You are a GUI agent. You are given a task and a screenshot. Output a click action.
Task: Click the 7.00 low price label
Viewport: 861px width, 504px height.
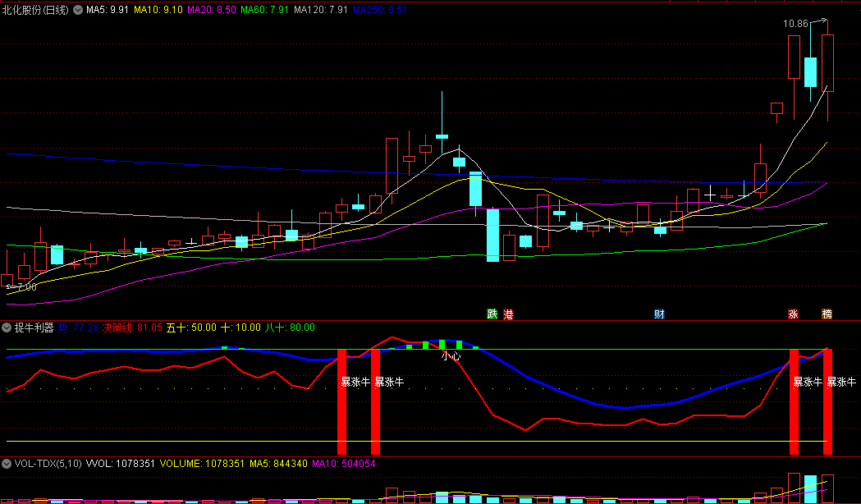click(23, 287)
